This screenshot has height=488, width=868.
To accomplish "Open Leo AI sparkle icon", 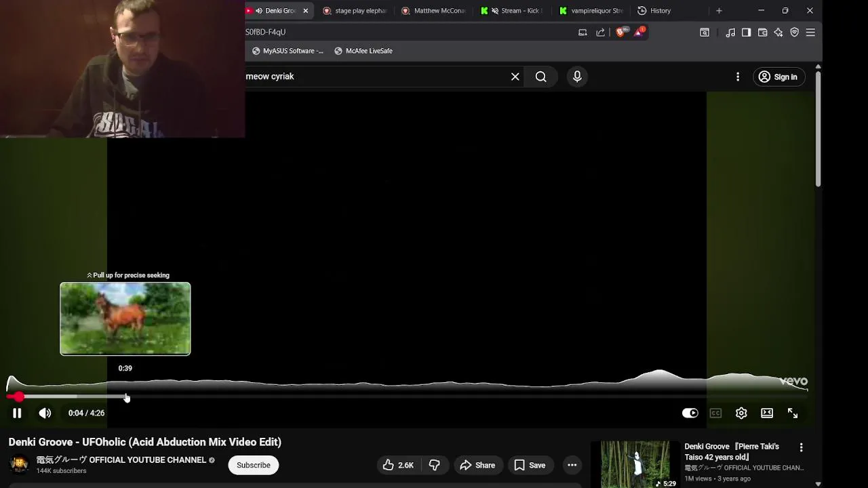I will 778,32.
